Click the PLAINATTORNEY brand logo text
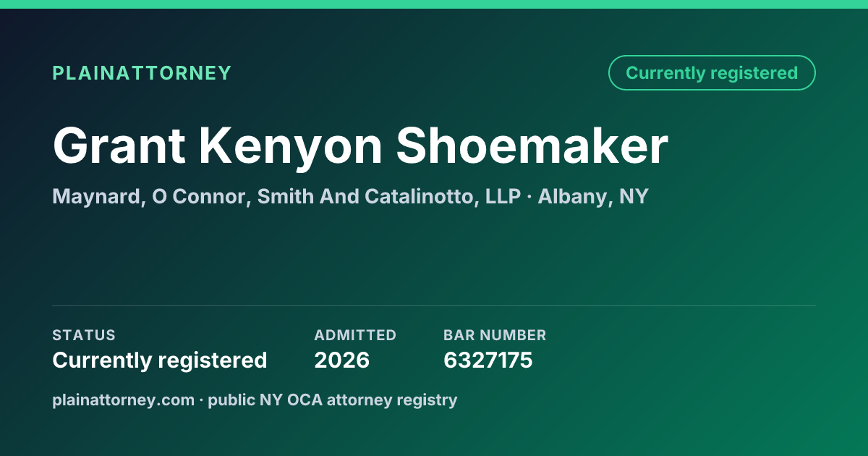The width and height of the screenshot is (868, 456). pos(142,73)
